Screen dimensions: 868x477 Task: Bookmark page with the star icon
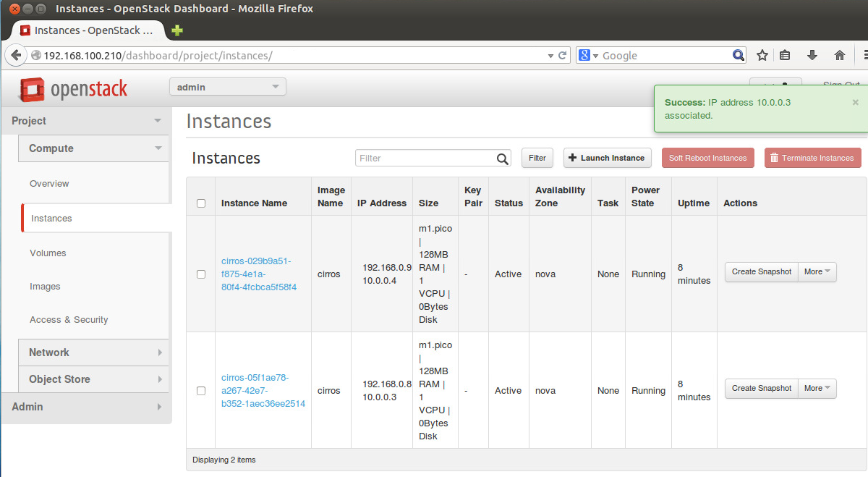[x=762, y=54]
